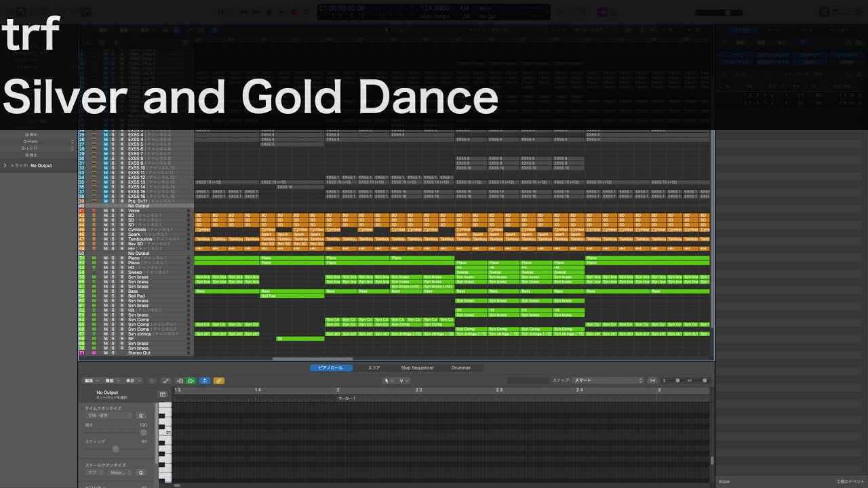Screen dimensions: 868x488
Task: Open the Step Sequencer tab
Action: (x=417, y=368)
